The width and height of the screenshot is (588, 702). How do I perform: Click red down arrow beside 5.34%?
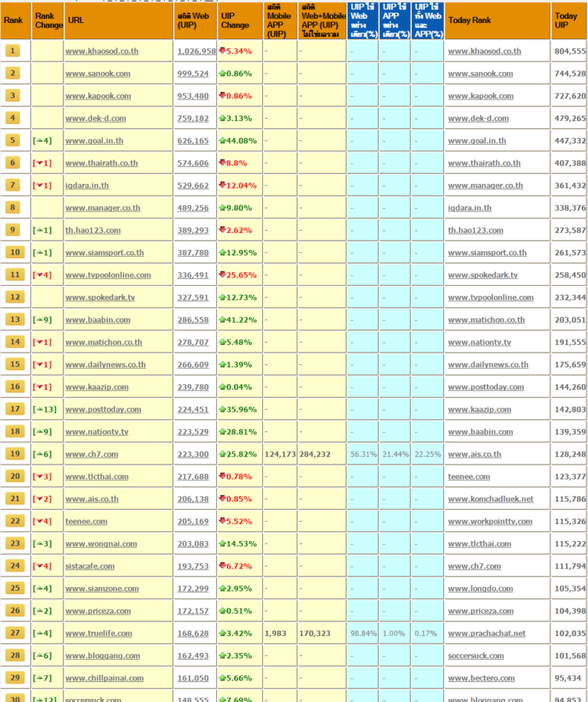pos(223,51)
